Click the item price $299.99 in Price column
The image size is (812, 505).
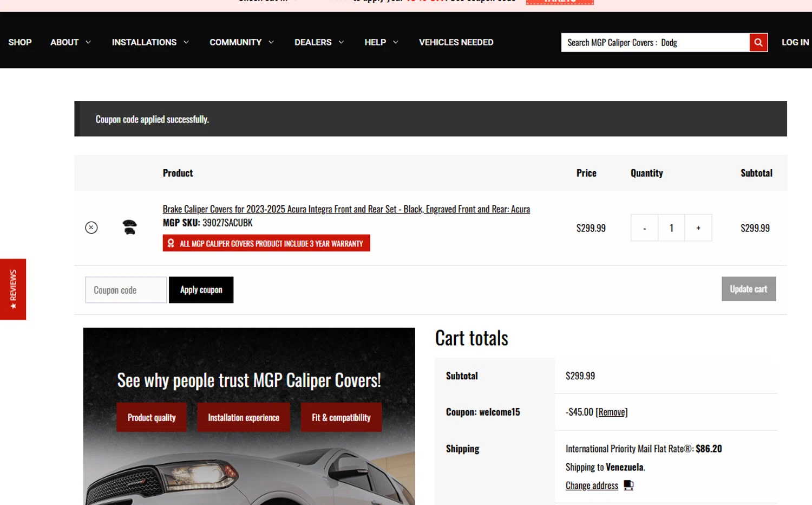(591, 228)
